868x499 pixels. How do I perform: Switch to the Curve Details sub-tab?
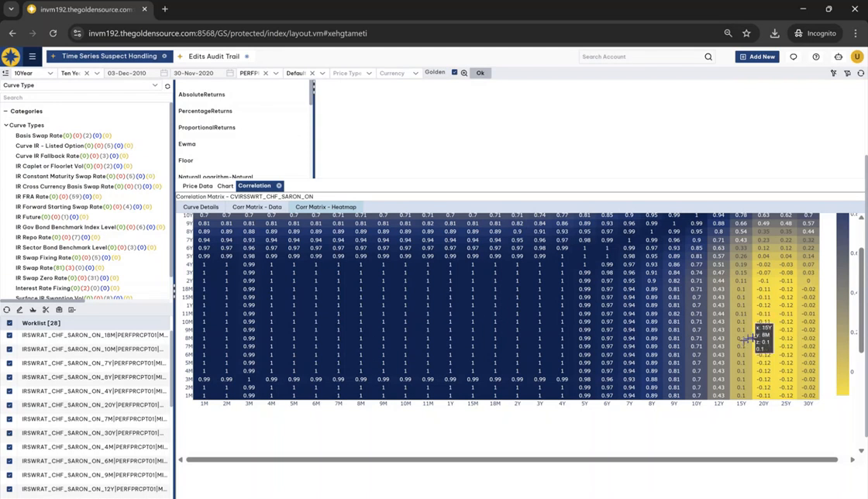(201, 207)
